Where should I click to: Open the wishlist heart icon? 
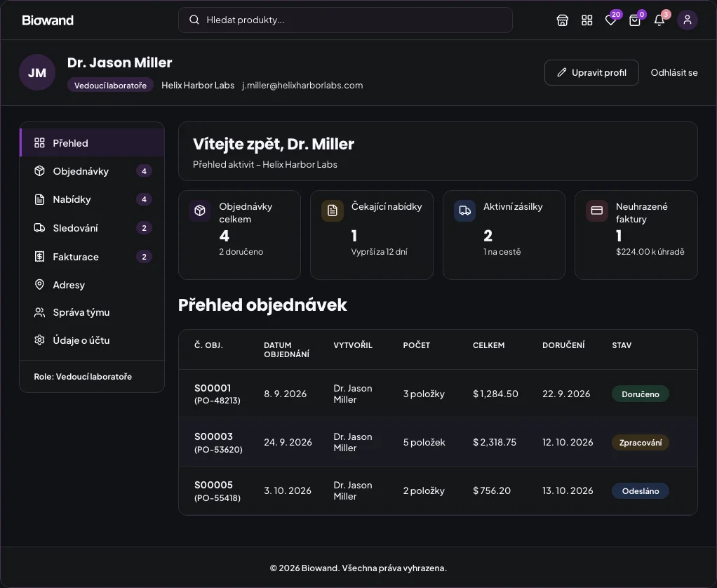coord(611,20)
